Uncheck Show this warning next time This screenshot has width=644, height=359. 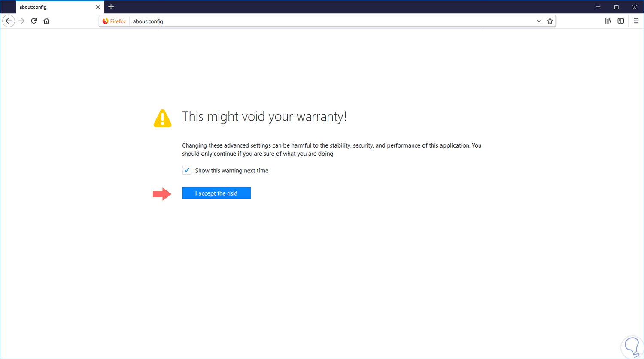point(187,170)
